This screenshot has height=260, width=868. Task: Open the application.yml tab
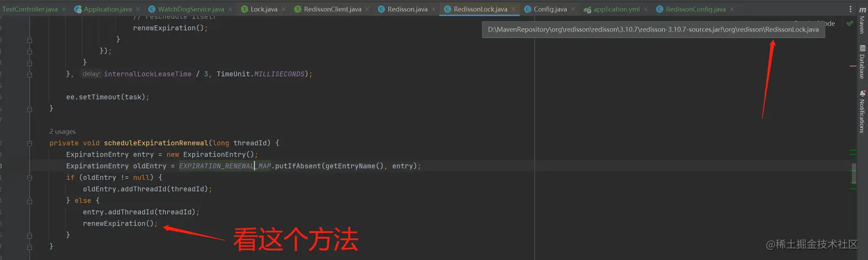pos(616,9)
